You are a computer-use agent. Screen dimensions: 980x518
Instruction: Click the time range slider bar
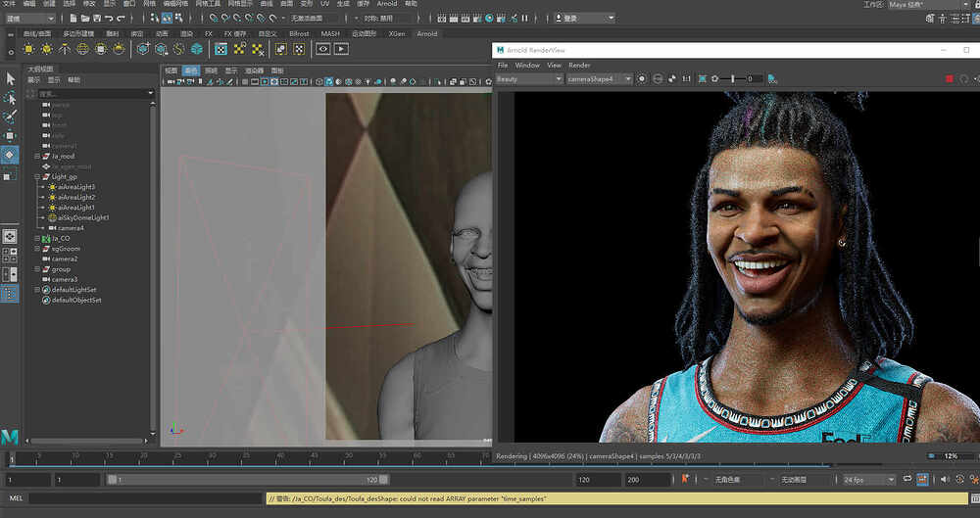click(248, 479)
